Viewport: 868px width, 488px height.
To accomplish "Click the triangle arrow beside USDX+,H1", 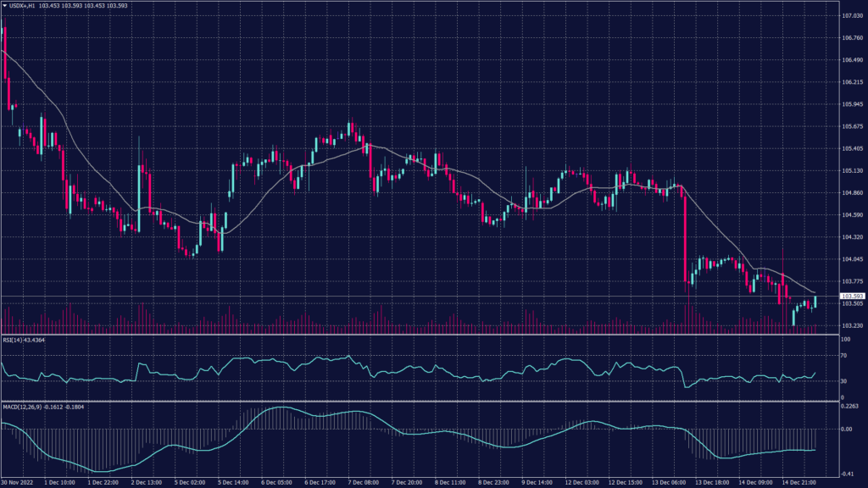I will (5, 8).
